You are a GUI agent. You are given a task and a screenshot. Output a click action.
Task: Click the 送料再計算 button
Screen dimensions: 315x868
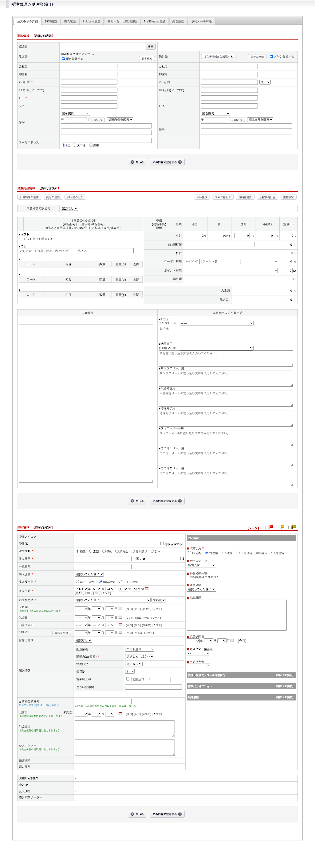(245, 197)
